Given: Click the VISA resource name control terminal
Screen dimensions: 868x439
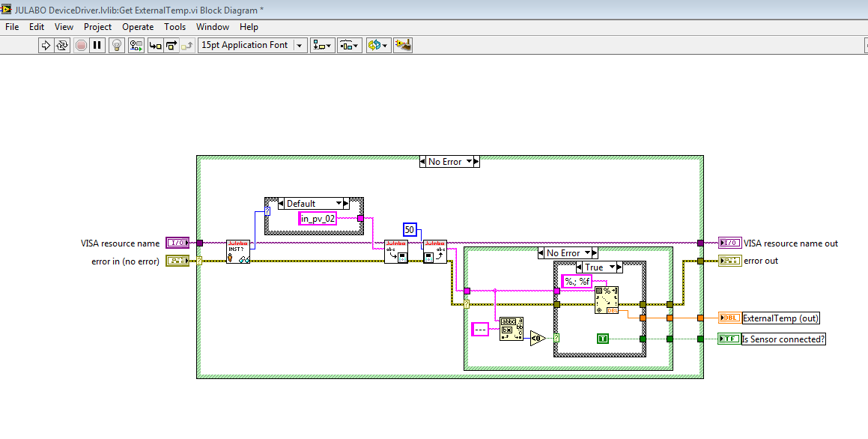Looking at the screenshot, I should click(177, 243).
